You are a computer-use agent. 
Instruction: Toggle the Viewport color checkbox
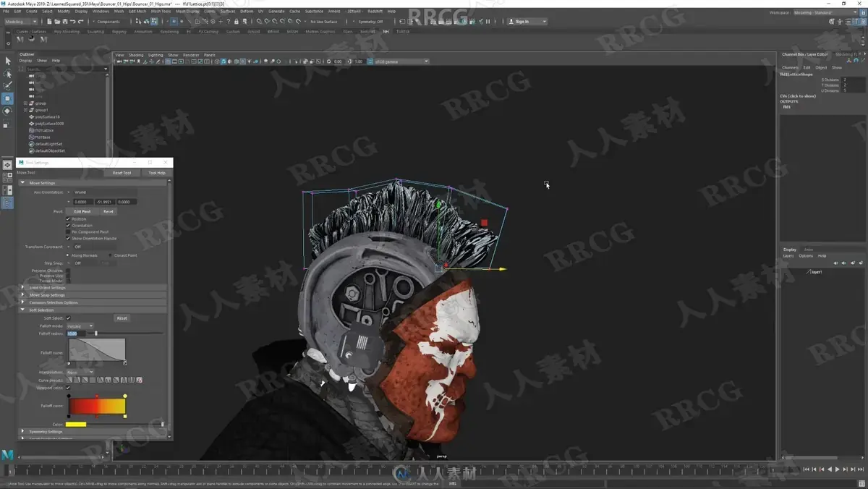click(69, 388)
